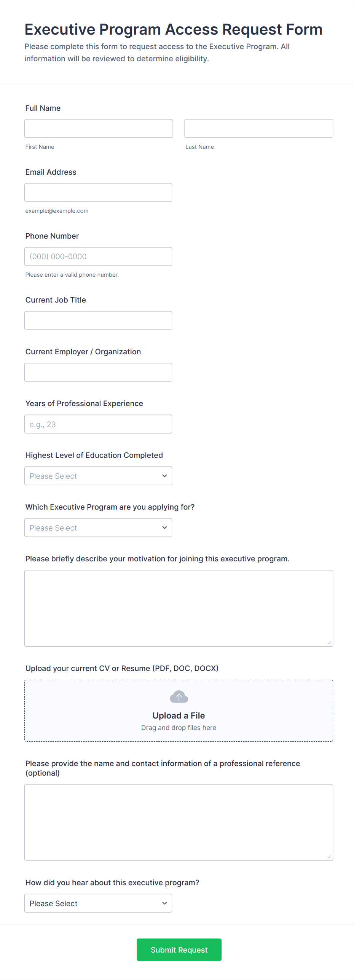354x980 pixels.
Task: Click the 'Drag and drop files here' area
Action: pos(179,728)
